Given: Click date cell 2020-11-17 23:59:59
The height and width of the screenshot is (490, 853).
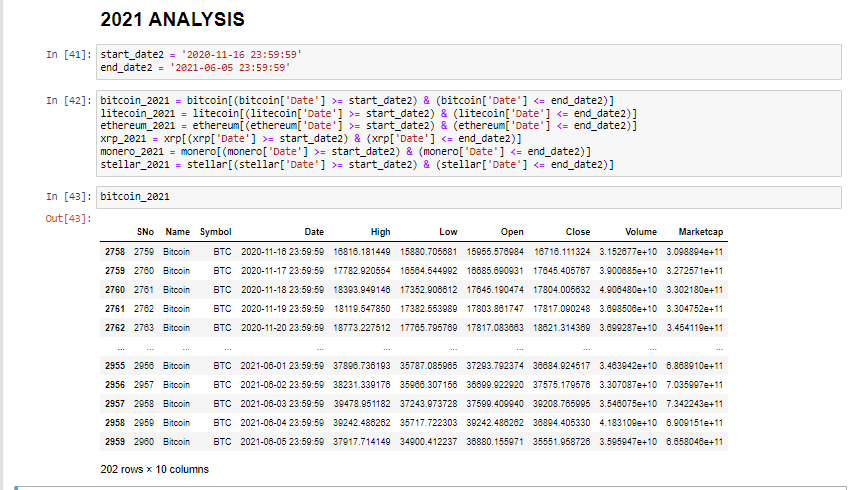Looking at the screenshot, I should [282, 271].
